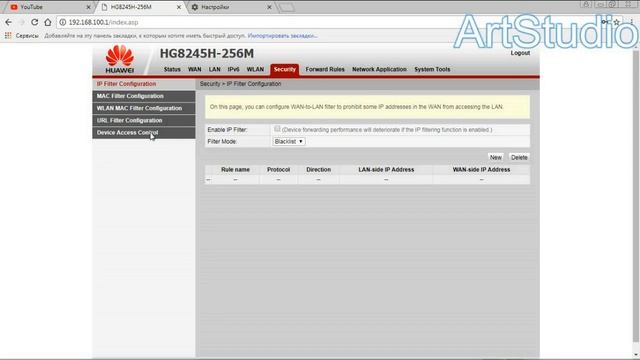This screenshot has height=360, width=640.
Task: Close the YouTube tab
Action: point(88,7)
